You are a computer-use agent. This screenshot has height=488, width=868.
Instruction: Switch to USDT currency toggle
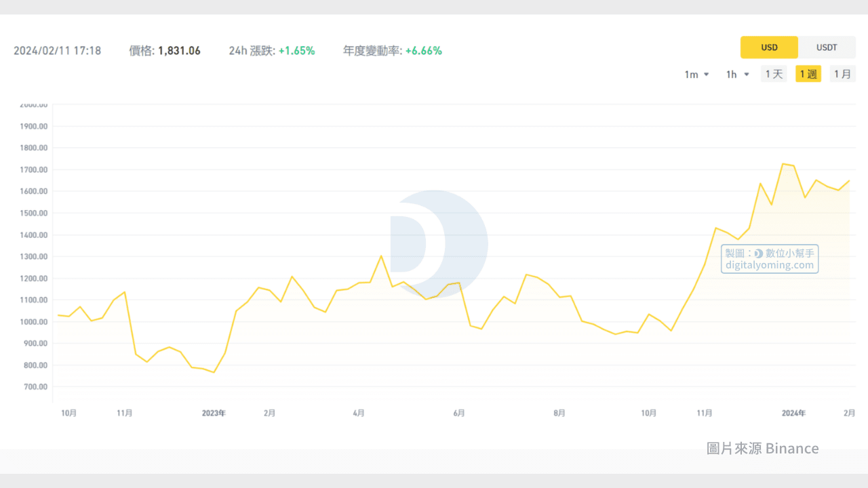(x=827, y=47)
